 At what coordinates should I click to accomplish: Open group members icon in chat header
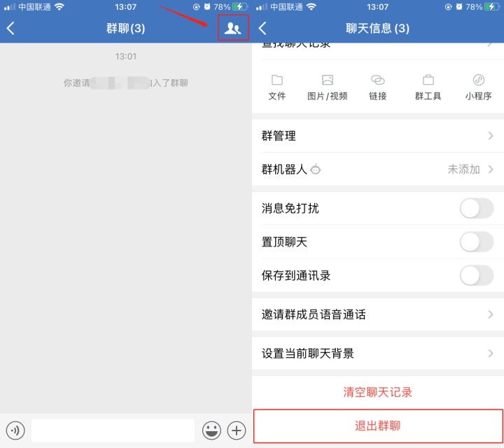coord(232,28)
